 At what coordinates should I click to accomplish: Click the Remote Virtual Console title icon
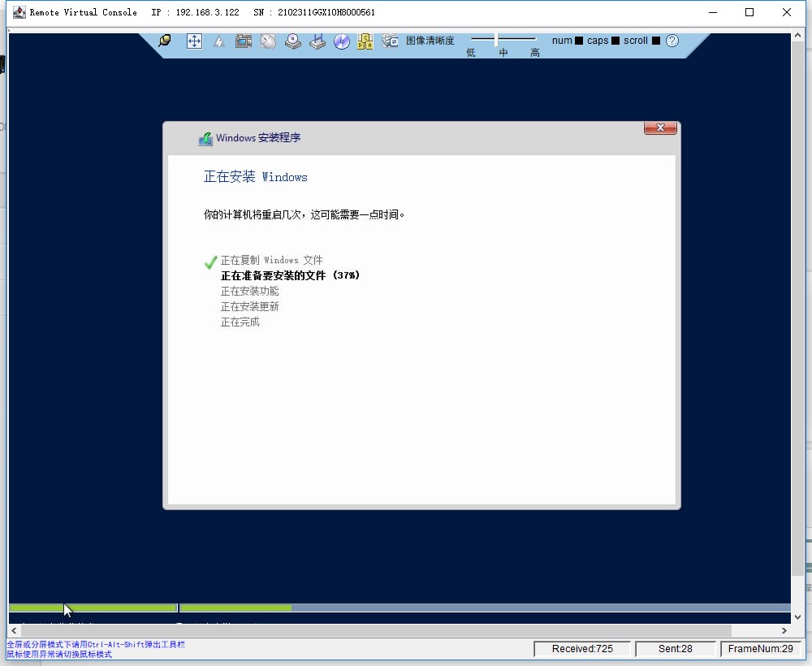[x=19, y=12]
